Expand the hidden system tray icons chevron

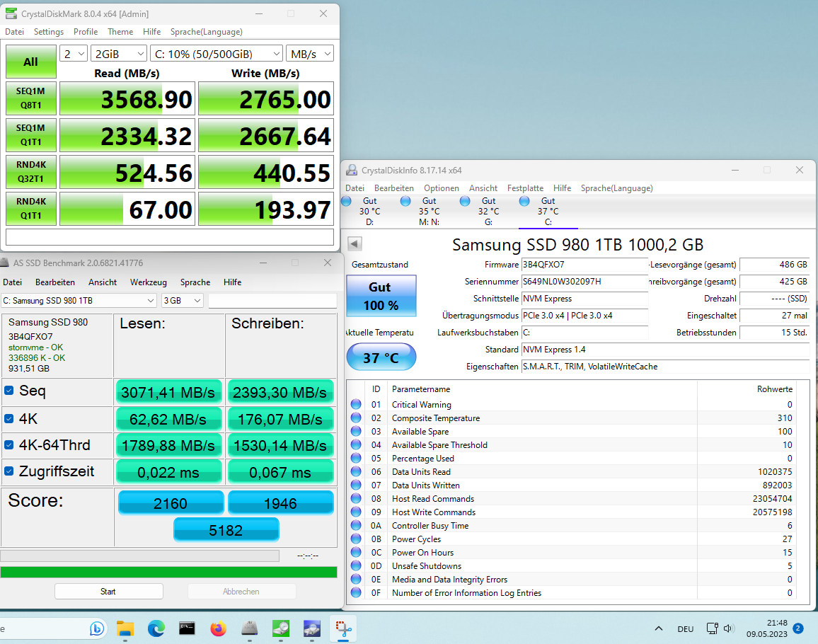(x=659, y=628)
